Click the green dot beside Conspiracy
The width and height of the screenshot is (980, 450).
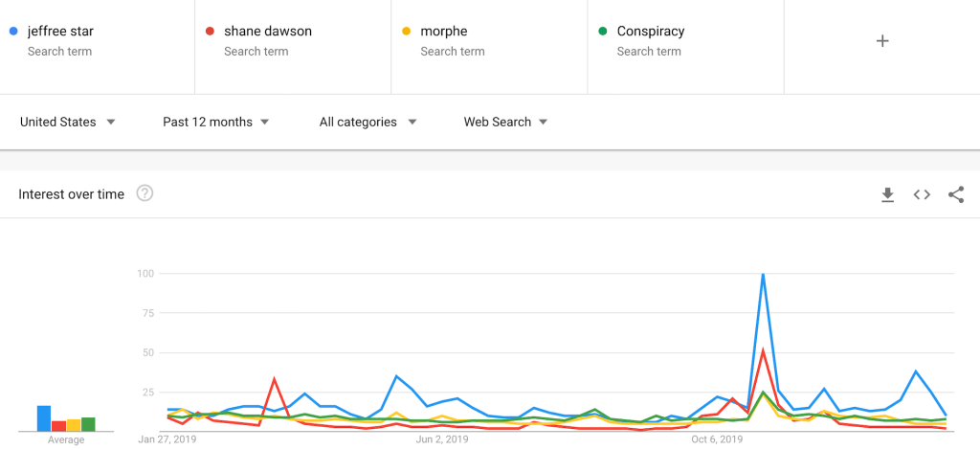click(x=603, y=32)
